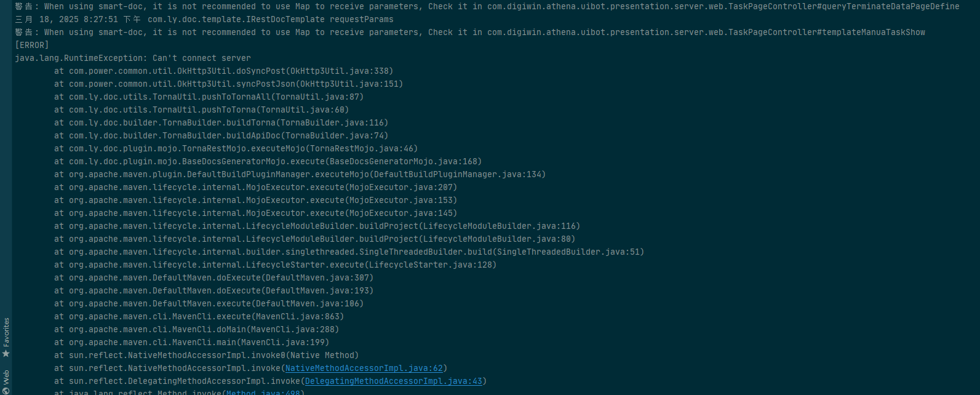Click the Favorites star icon
The image size is (980, 395).
[6, 354]
